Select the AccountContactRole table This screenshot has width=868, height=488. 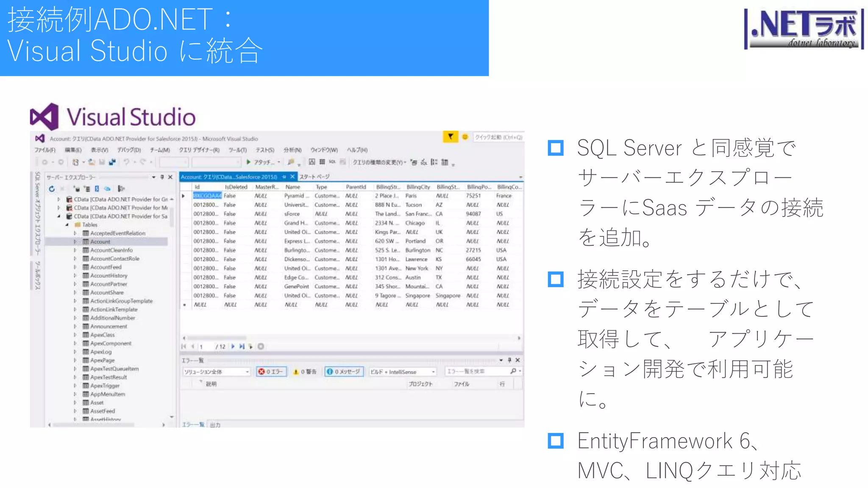tap(114, 258)
